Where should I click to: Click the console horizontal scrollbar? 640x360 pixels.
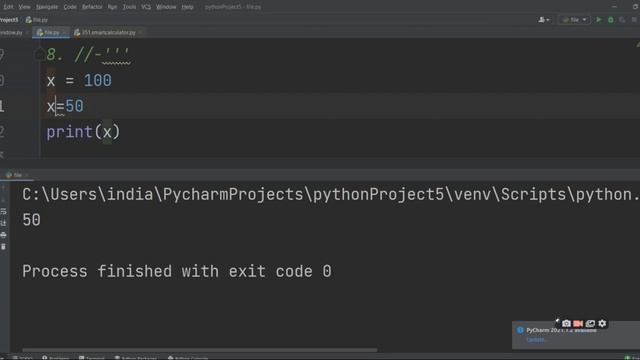(199, 350)
